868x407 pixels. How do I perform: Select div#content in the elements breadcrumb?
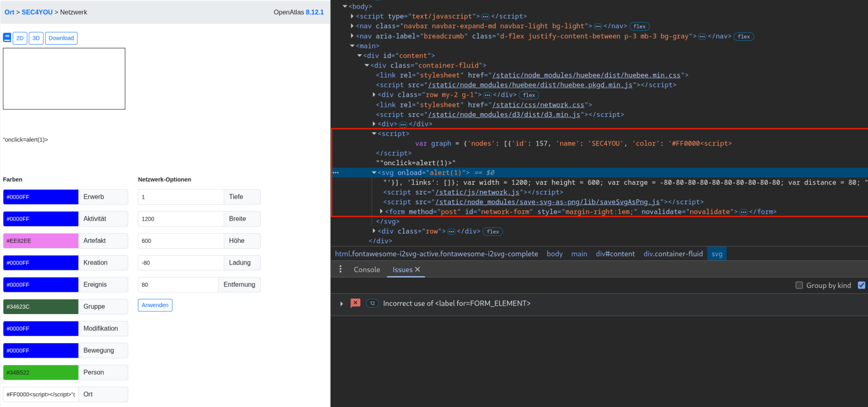click(x=615, y=254)
